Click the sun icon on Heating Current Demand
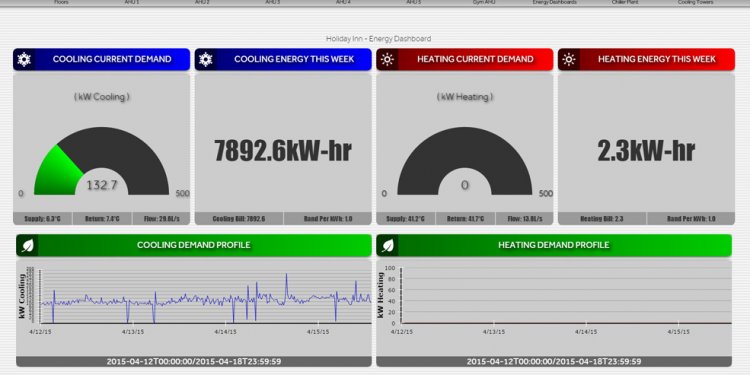 pos(387,59)
